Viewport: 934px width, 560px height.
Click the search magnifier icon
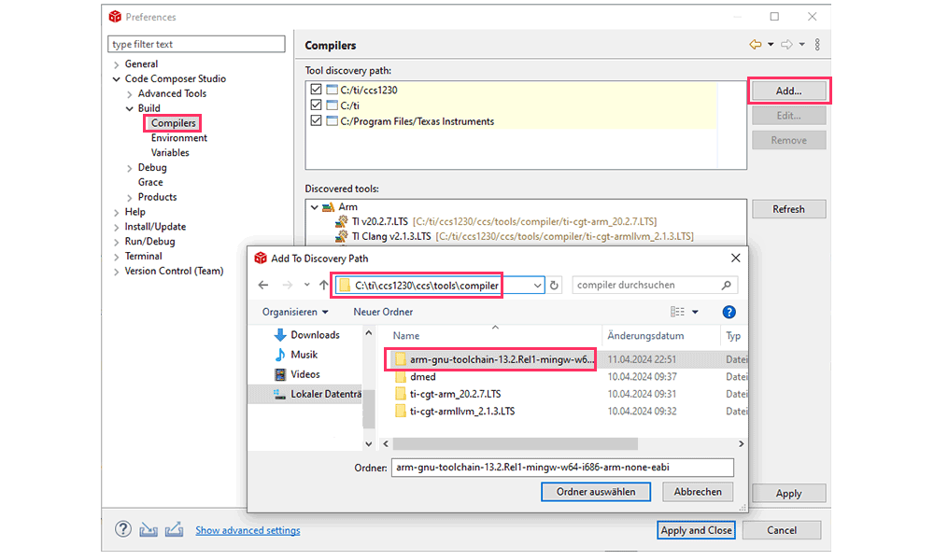click(726, 285)
